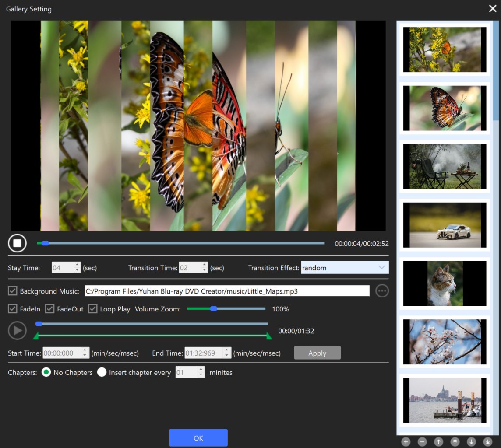501x448 pixels.
Task: Move selected image up one position
Action: click(438, 442)
